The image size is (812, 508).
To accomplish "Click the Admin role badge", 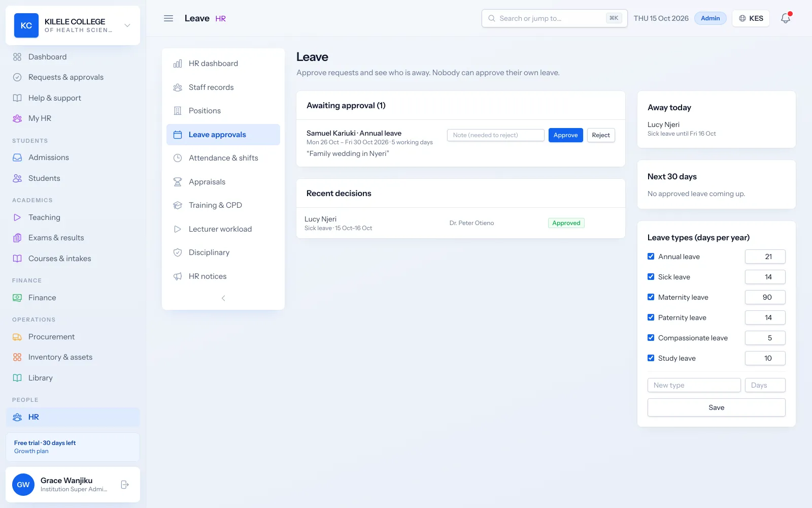I will 710,18.
